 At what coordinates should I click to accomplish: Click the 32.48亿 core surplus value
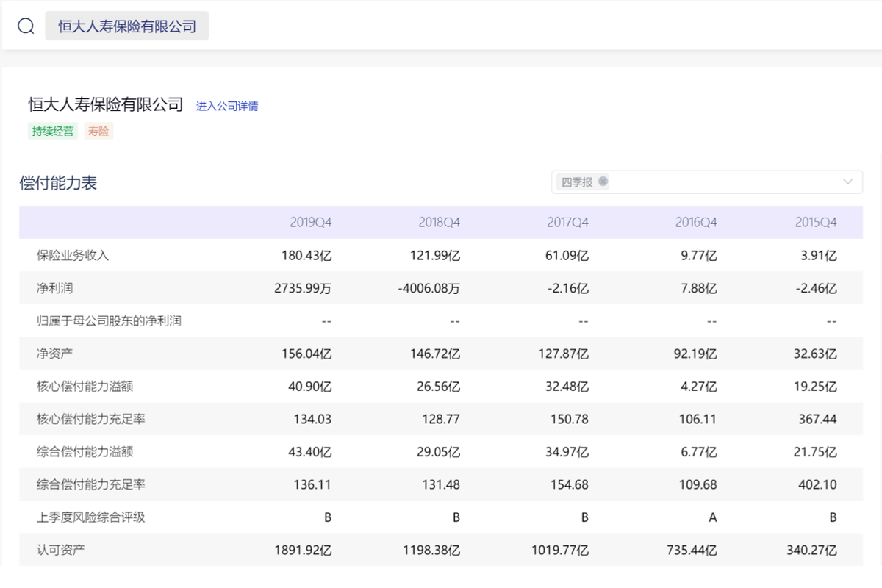tap(567, 386)
